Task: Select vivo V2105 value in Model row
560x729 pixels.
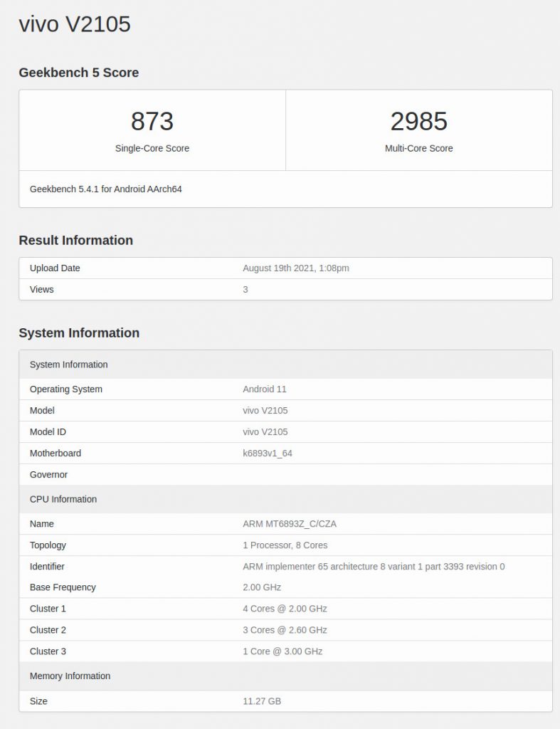Action: [265, 411]
